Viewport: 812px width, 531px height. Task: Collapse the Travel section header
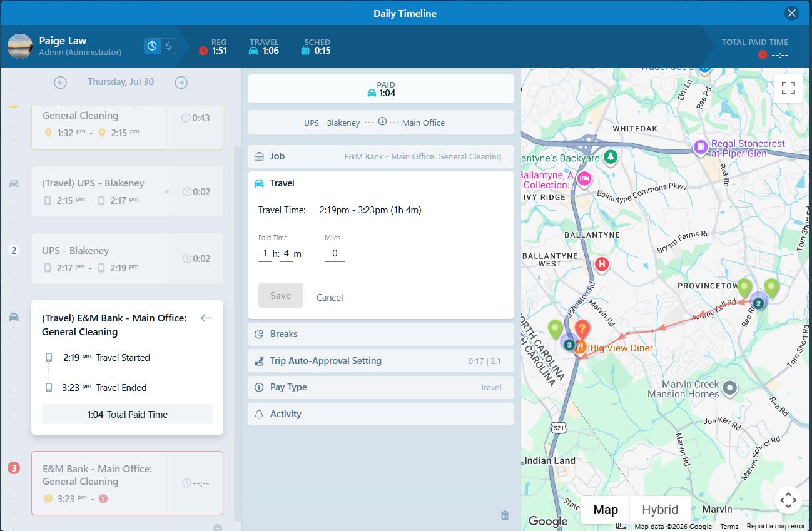tap(381, 183)
